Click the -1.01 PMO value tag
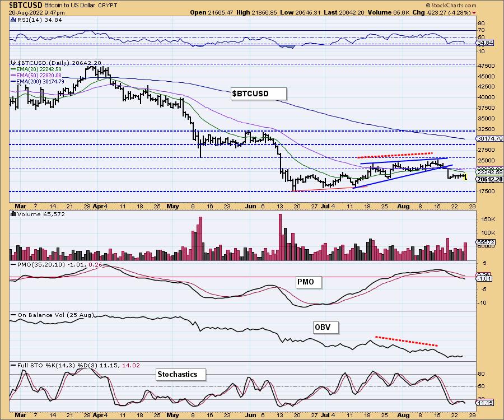Screen dimensions: 504x420 tap(484, 279)
